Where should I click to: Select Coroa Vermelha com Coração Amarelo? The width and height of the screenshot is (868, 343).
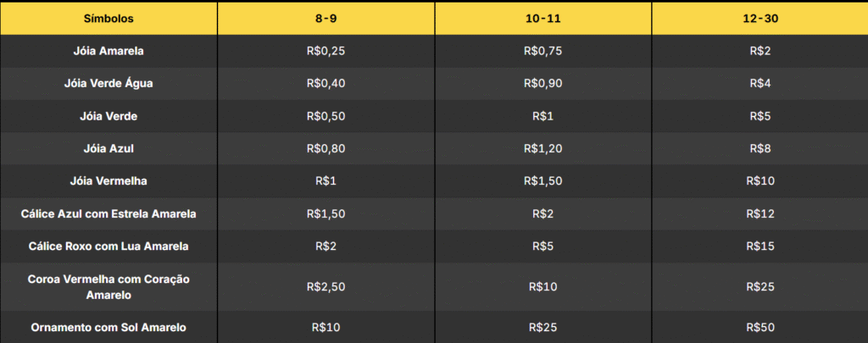[108, 287]
